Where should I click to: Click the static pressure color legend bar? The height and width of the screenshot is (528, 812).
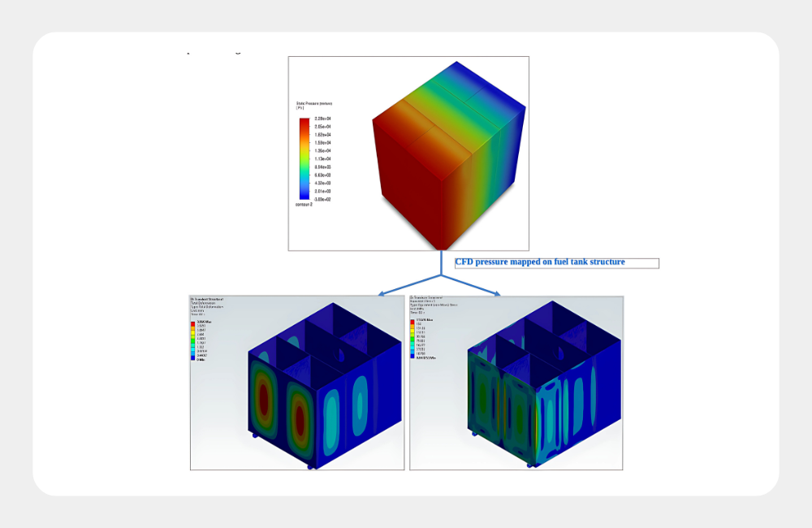pyautogui.click(x=304, y=158)
